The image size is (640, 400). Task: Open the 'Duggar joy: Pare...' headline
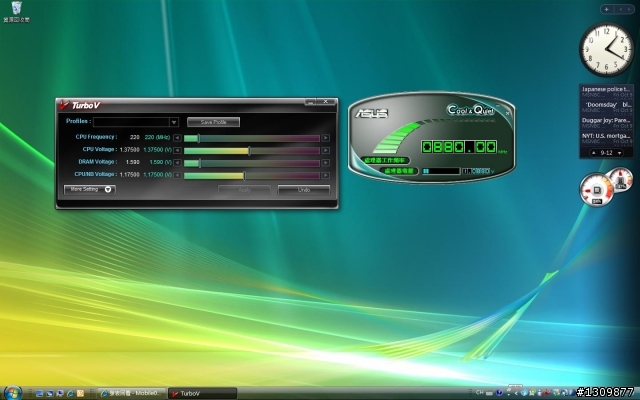click(606, 123)
